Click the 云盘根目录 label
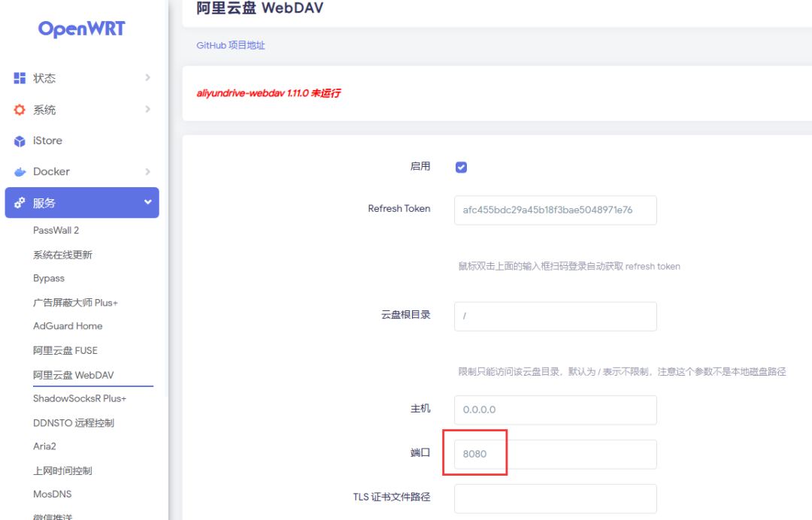Viewport: 812px width, 520px height. tap(405, 315)
